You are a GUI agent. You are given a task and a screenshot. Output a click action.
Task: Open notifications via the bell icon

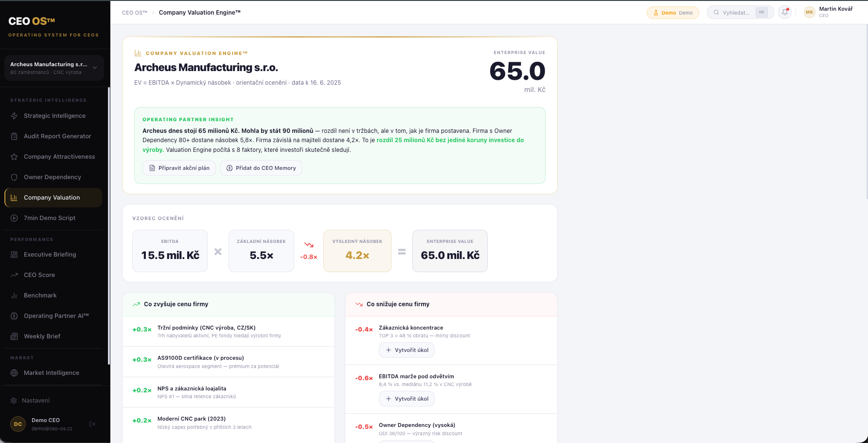pyautogui.click(x=785, y=13)
